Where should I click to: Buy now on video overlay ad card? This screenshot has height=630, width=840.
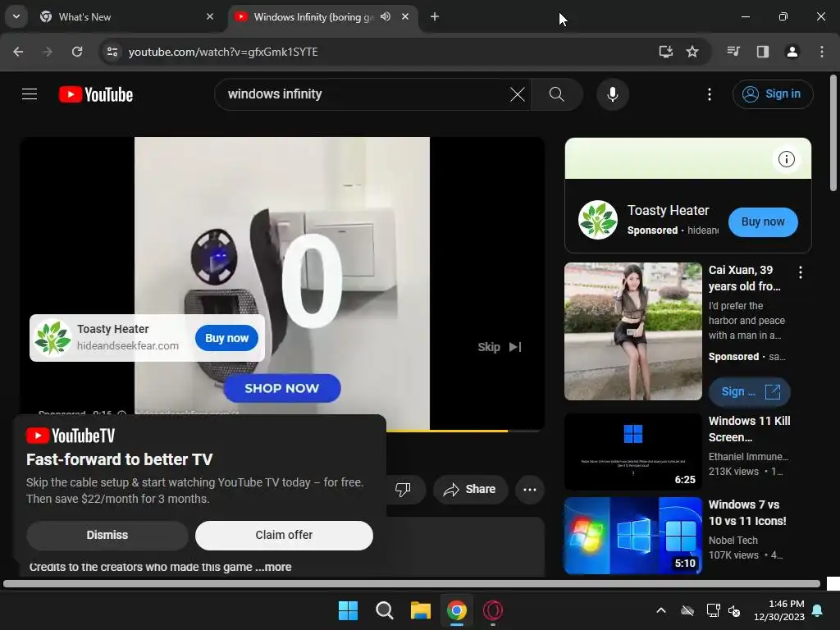tap(226, 338)
